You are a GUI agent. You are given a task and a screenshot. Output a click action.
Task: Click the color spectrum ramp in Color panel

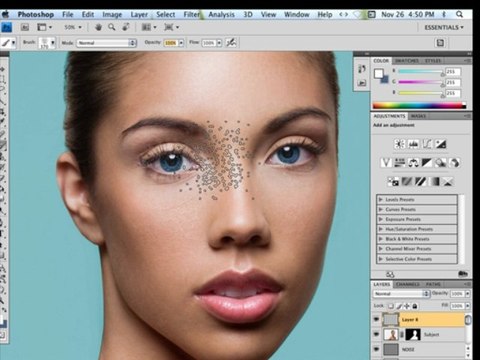click(x=419, y=106)
